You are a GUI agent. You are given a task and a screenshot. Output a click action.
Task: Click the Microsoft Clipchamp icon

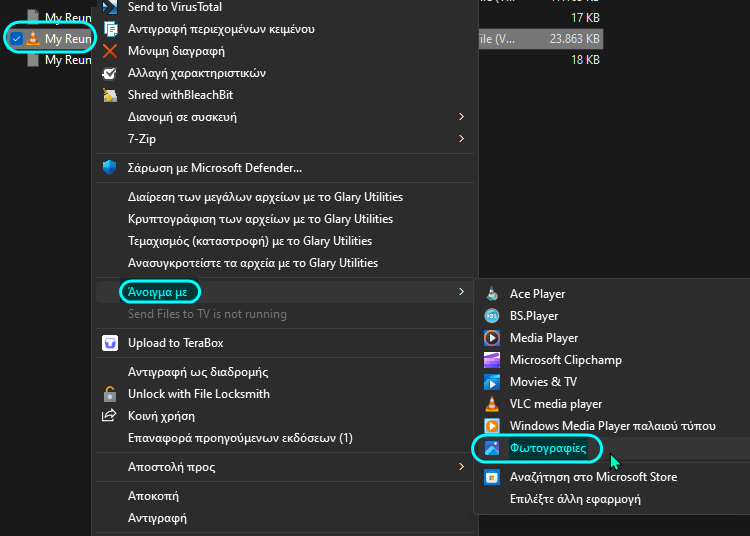pyautogui.click(x=492, y=360)
